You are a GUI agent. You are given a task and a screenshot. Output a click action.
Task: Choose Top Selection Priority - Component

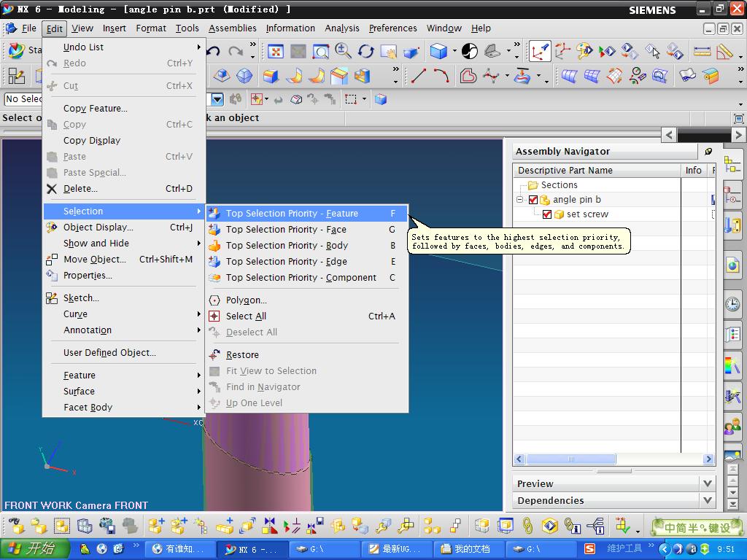pos(307,278)
